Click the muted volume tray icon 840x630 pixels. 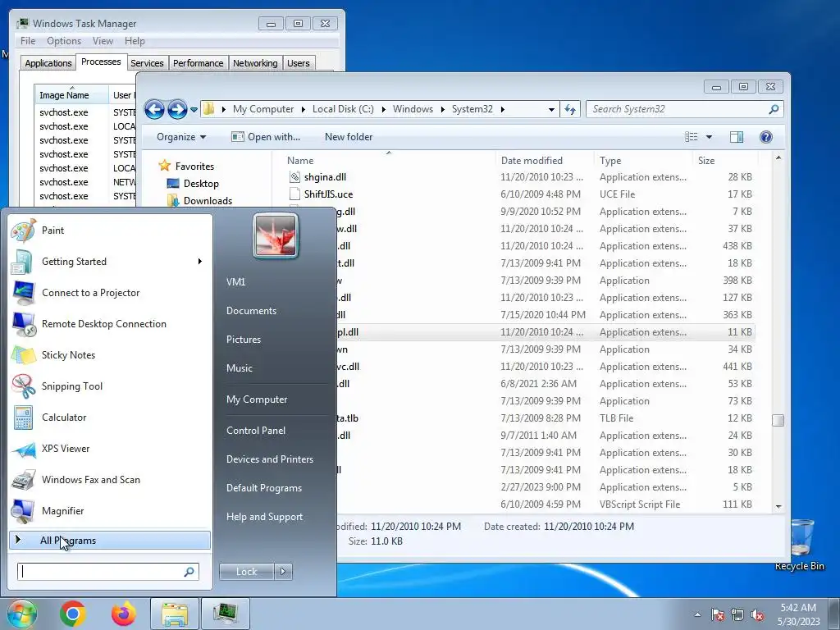pyautogui.click(x=757, y=615)
